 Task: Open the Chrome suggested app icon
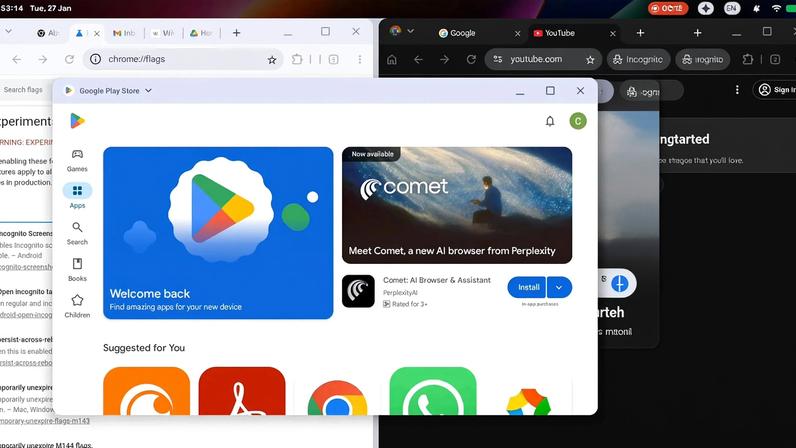337,397
